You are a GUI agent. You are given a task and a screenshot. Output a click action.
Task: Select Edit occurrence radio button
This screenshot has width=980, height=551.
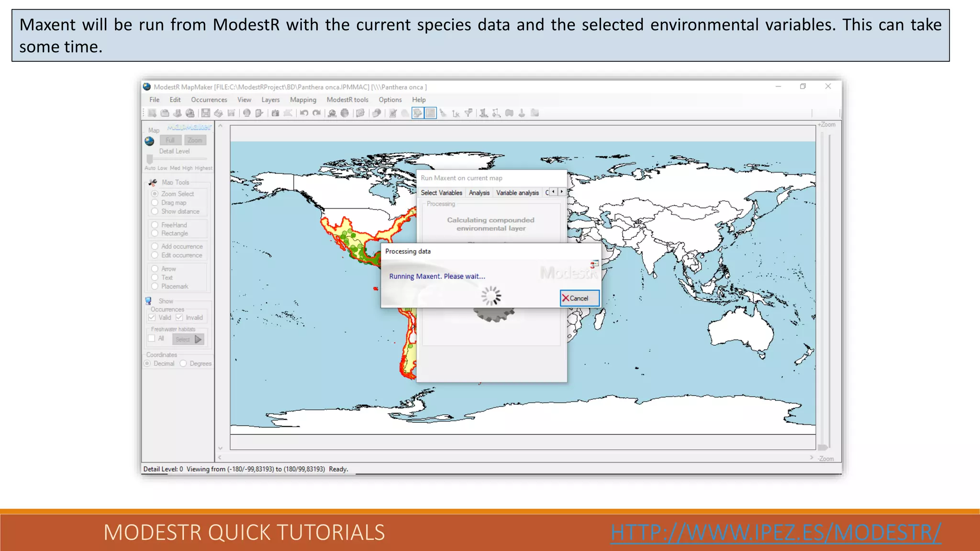(155, 255)
